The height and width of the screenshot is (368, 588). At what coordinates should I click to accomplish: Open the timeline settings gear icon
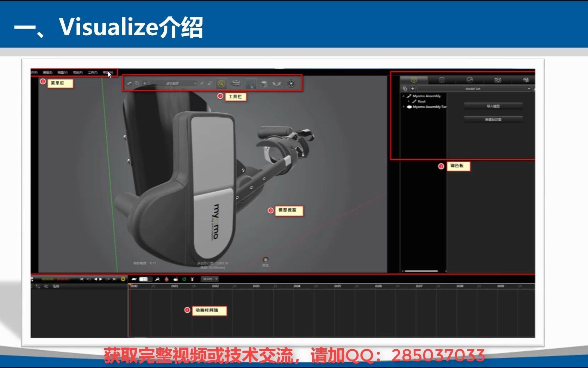(123, 279)
